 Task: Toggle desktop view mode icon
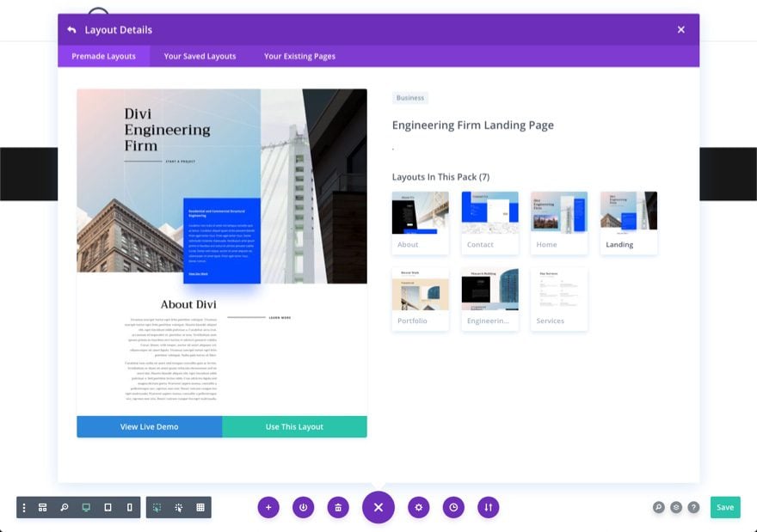point(86,507)
